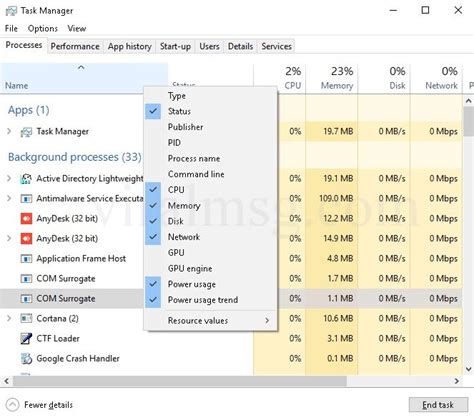Click the Application Frame Host icon
474x420 pixels.
coord(26,259)
